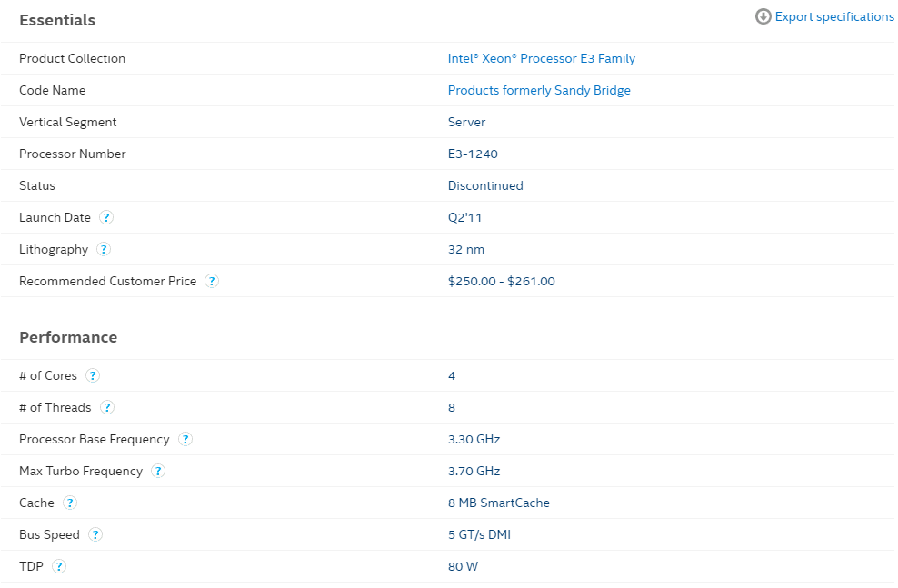The height and width of the screenshot is (588, 898).
Task: Open help icon next to Lithography
Action: 103,250
